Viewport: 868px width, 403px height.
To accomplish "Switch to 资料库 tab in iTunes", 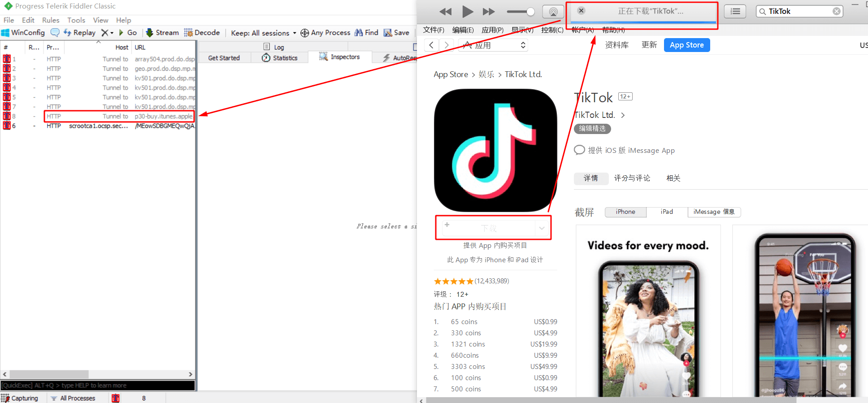I will (617, 45).
